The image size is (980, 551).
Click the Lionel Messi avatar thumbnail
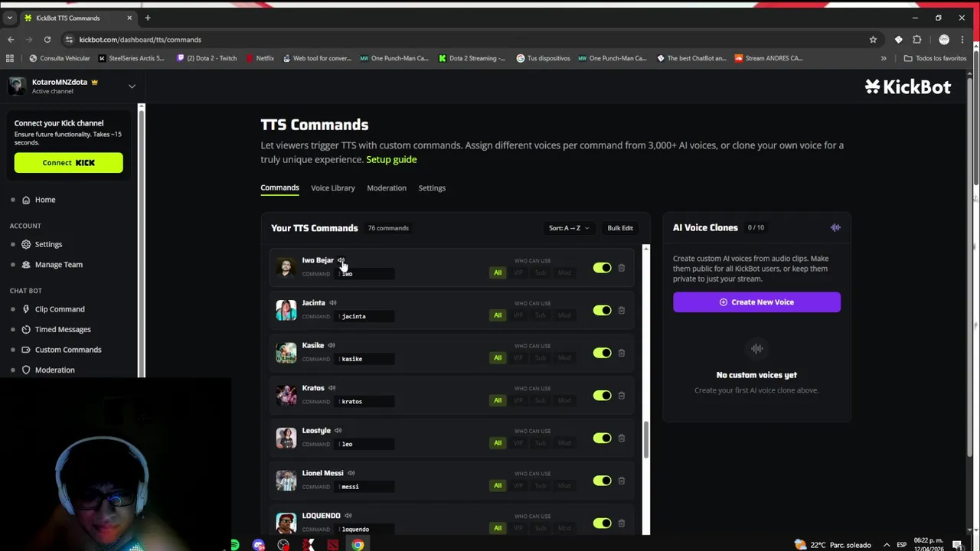coord(286,481)
